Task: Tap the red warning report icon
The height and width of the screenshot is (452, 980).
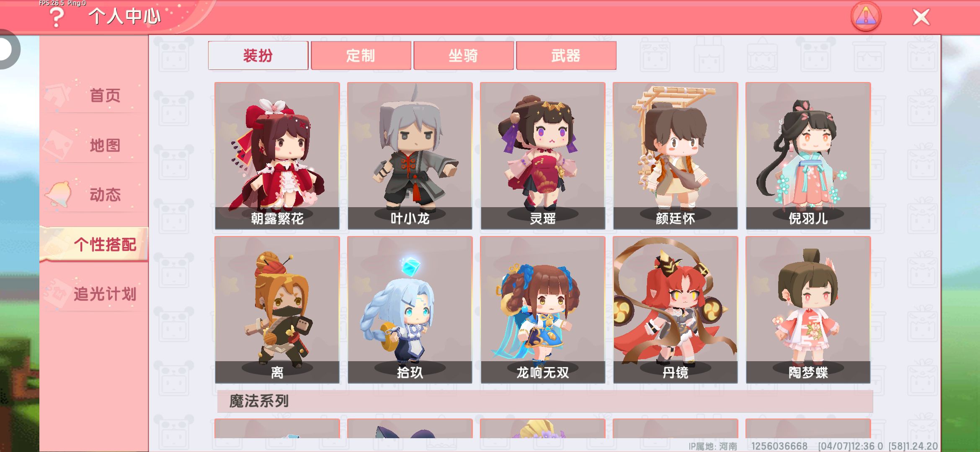Action: 866,17
